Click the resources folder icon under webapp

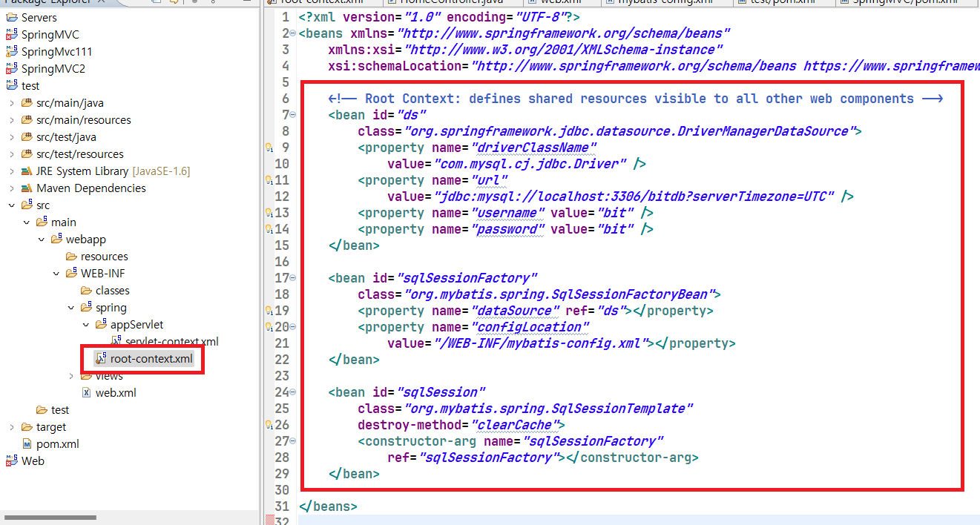72,256
